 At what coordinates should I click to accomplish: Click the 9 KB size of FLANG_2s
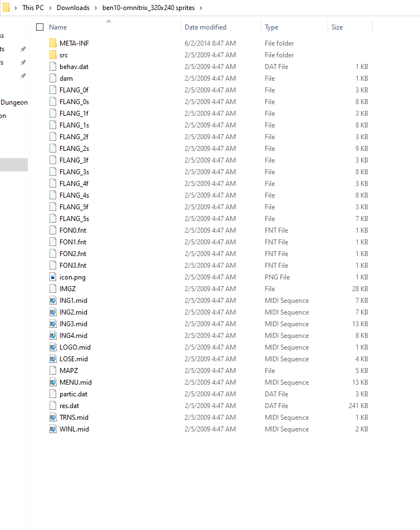pyautogui.click(x=362, y=149)
